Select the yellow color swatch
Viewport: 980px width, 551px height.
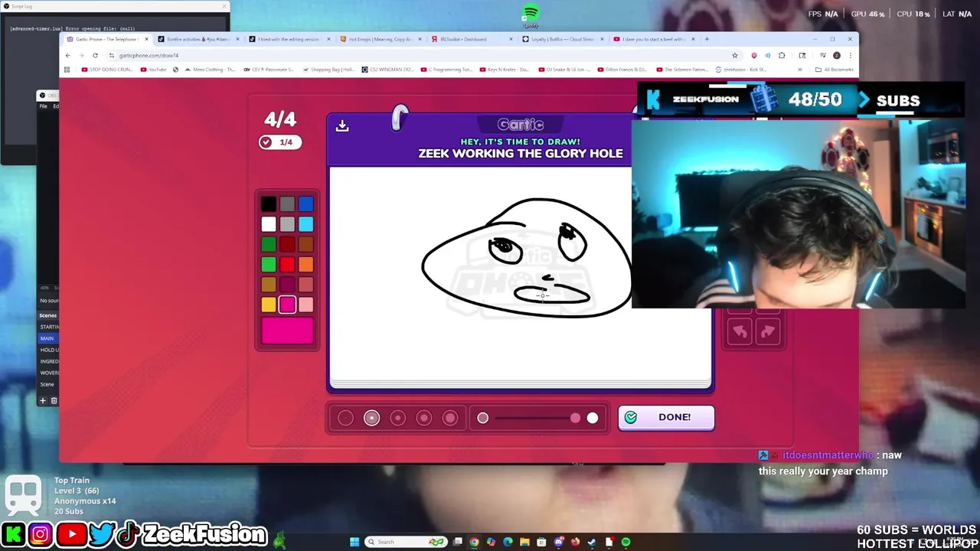tap(268, 305)
